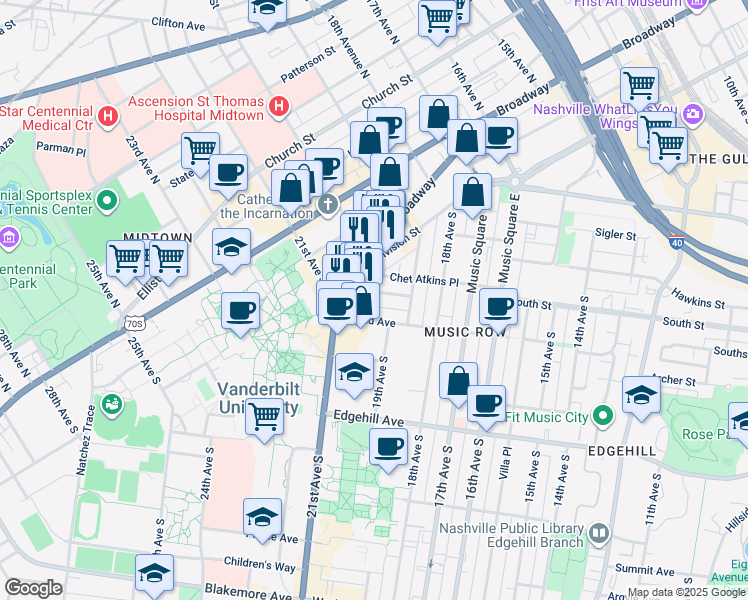The image size is (748, 600).
Task: Click the shopping cart marker above Elliston Pl label
Action: [168, 261]
